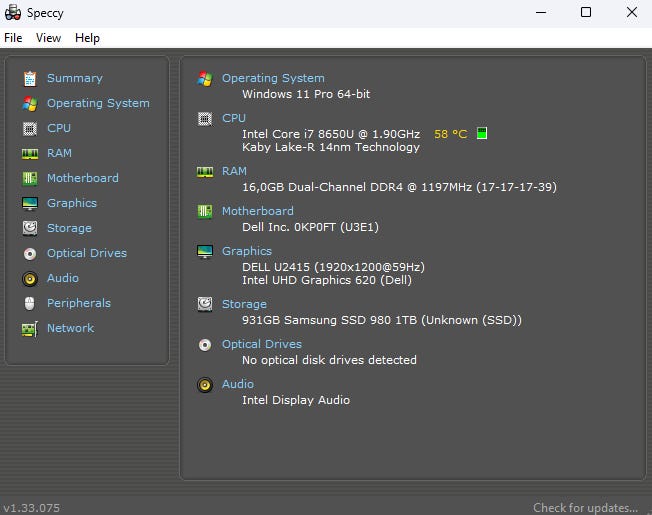652x515 pixels.
Task: Open the Operating System heading link in main panel
Action: pyautogui.click(x=273, y=78)
